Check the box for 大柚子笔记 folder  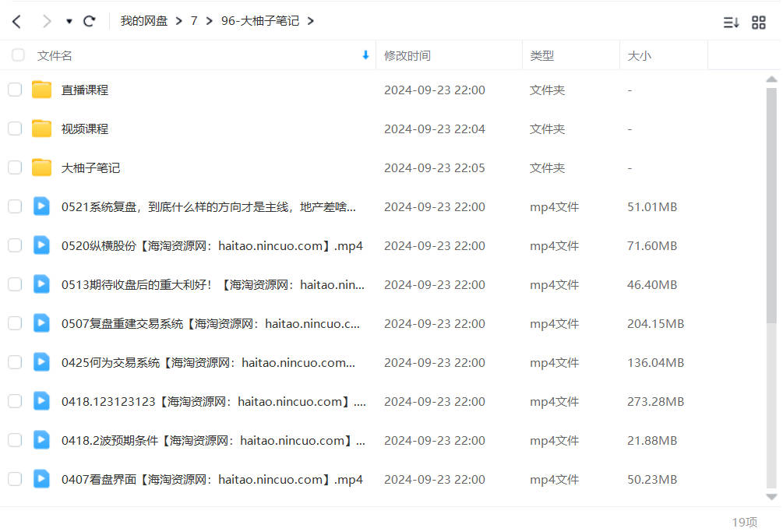click(x=15, y=167)
